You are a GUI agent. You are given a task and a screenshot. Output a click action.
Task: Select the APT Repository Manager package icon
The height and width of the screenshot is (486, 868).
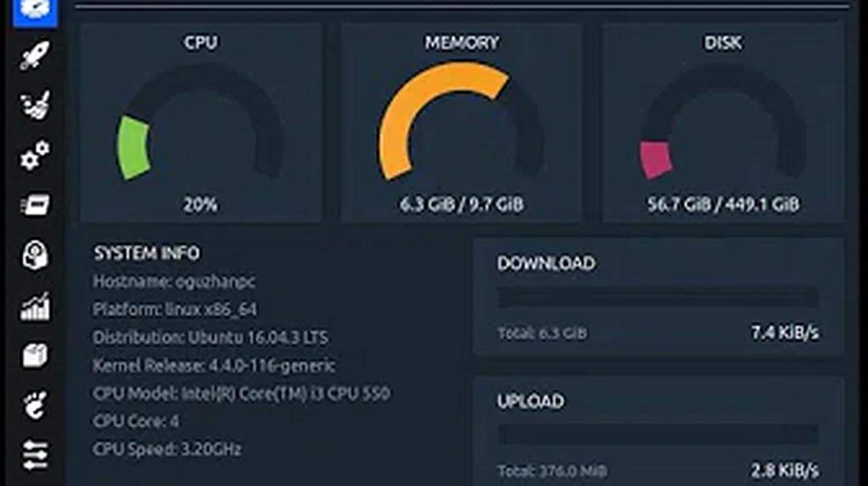[34, 353]
